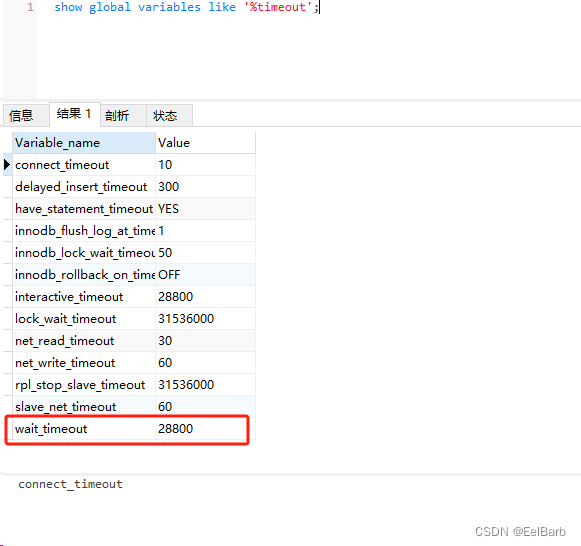Select the net_write_timeout cell

pyautogui.click(x=84, y=363)
